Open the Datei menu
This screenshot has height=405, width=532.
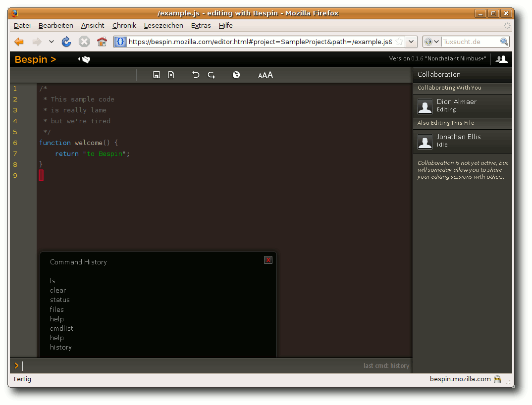22,25
